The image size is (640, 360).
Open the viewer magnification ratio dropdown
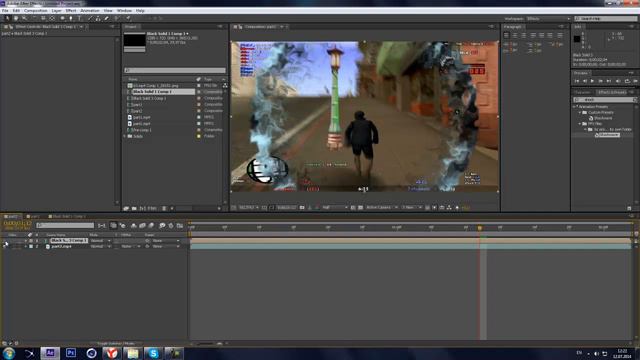pos(249,208)
